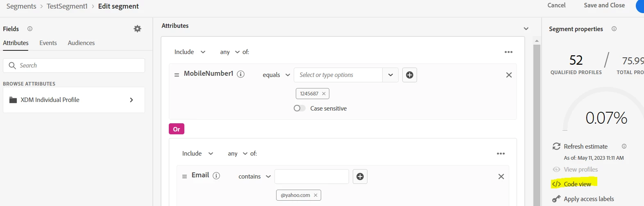The width and height of the screenshot is (644, 206).
Task: Click the info icon beside Fields
Action: (30, 29)
